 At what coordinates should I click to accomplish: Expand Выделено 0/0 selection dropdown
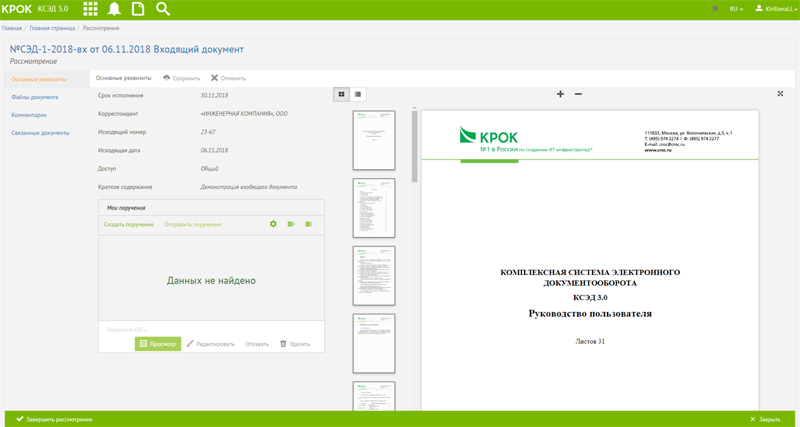(127, 330)
